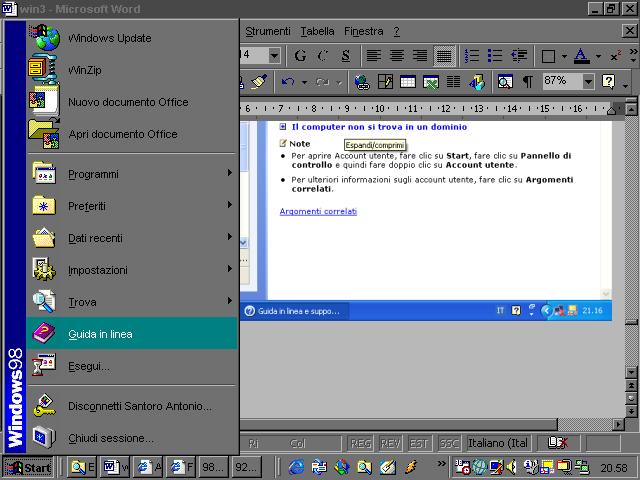Launch Outlook Express from quick launch

319,467
